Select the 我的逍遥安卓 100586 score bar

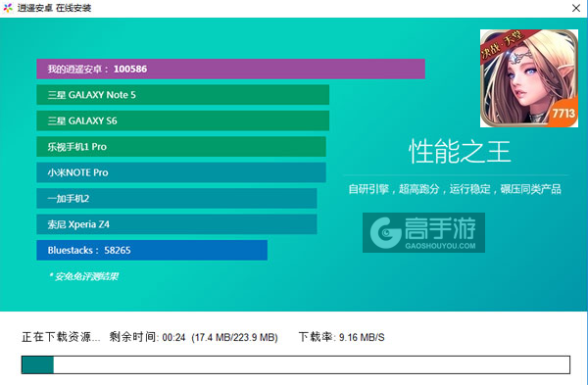pos(230,69)
